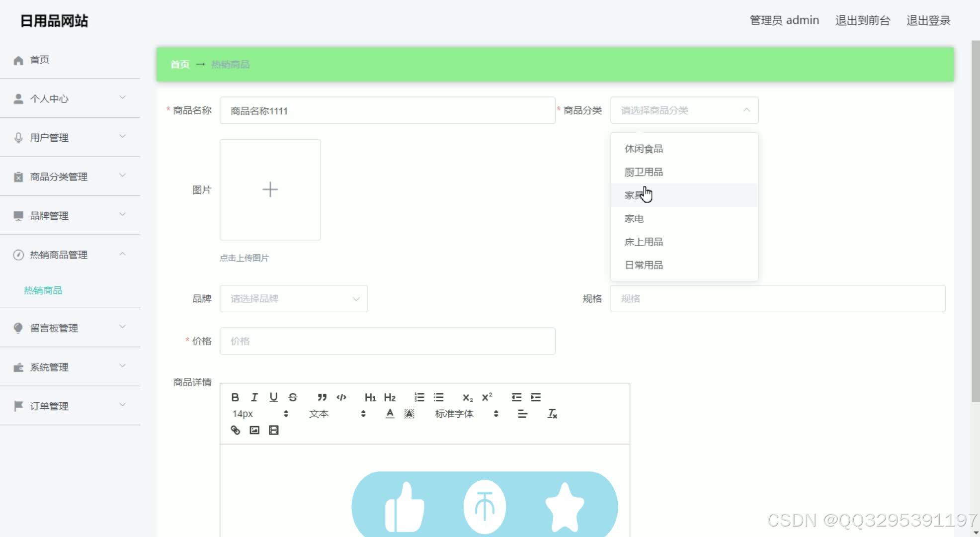The width and height of the screenshot is (980, 537).
Task: Click 管理员 admin account label
Action: pyautogui.click(x=784, y=20)
